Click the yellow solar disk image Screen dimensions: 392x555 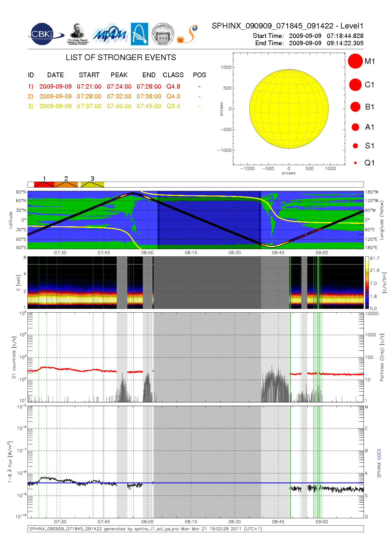[289, 109]
